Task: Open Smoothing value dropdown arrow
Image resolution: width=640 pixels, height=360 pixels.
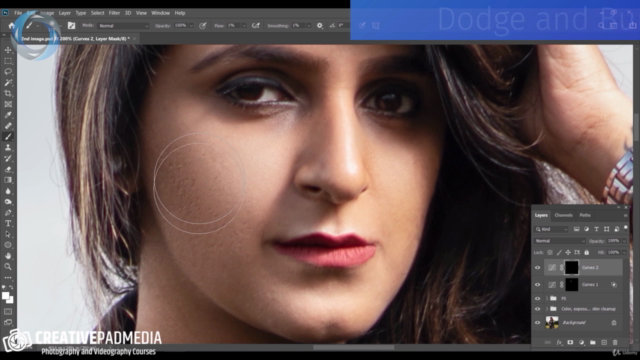Action: [309, 26]
